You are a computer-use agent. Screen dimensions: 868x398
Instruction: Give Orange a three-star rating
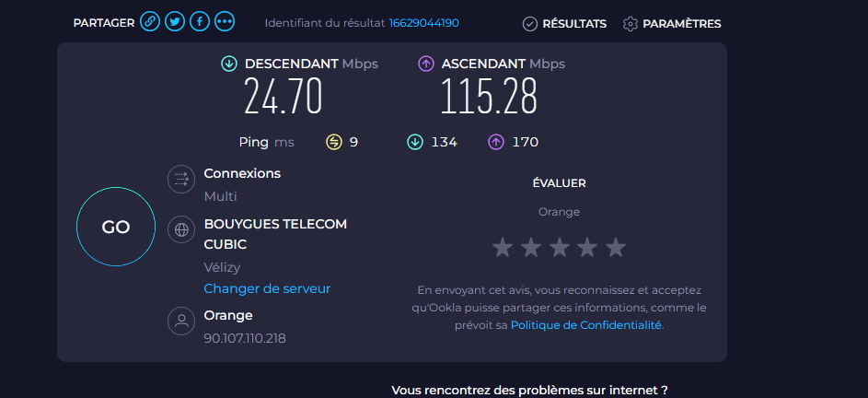[x=559, y=247]
